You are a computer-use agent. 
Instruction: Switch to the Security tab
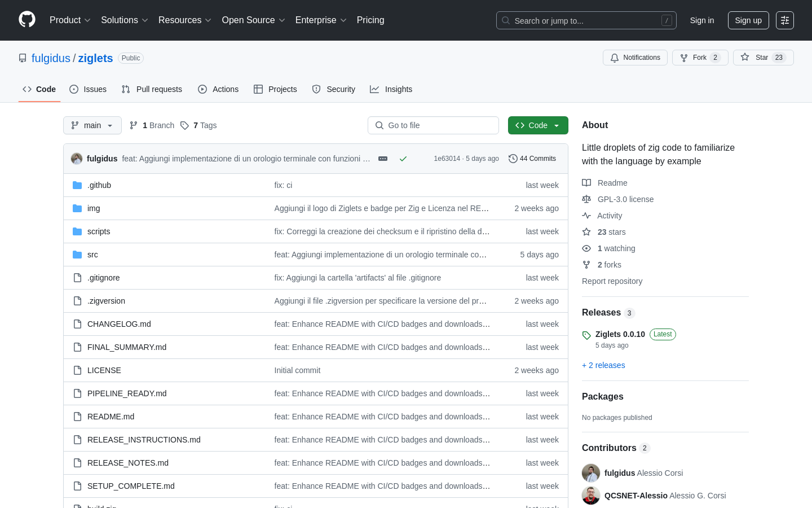334,89
